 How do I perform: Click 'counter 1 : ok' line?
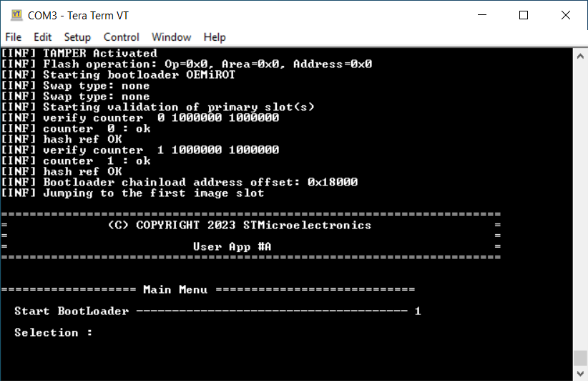click(76, 161)
